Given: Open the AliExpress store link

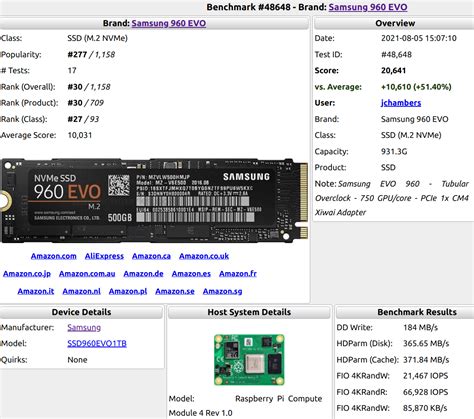Looking at the screenshot, I should (x=104, y=256).
